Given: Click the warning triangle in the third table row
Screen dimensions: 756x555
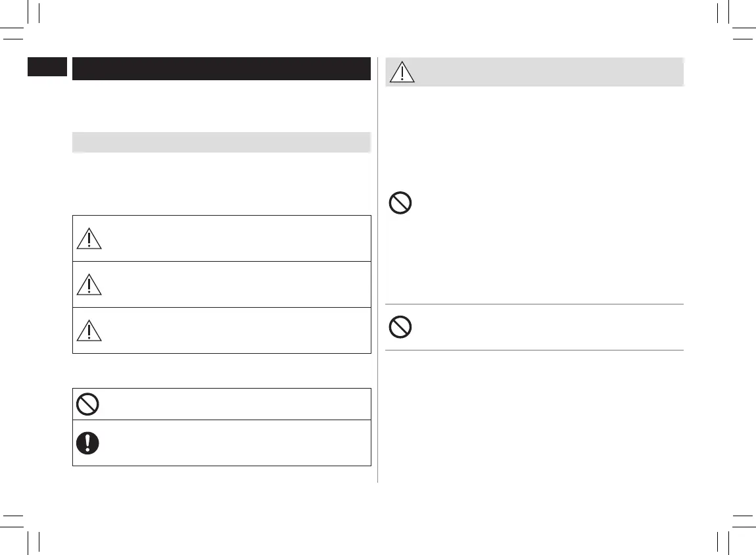Looking at the screenshot, I should point(89,331).
